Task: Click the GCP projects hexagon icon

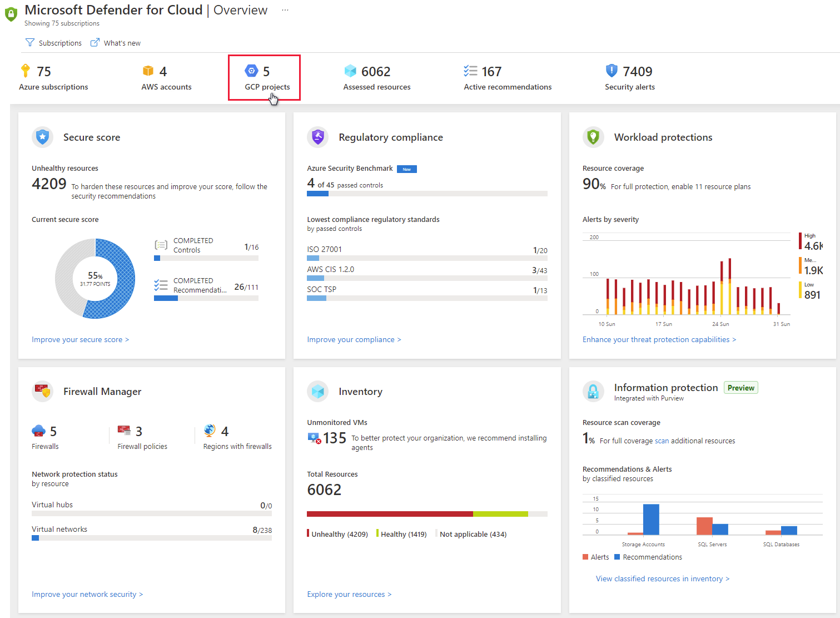Action: point(251,71)
